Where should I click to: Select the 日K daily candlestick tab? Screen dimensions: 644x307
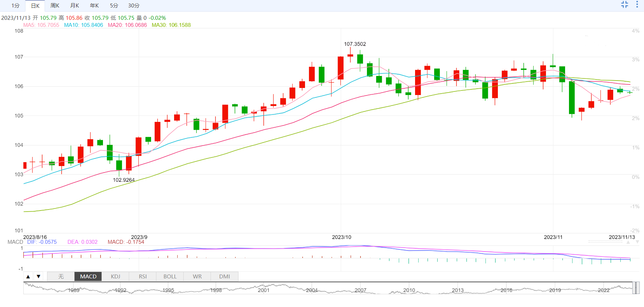coord(35,6)
